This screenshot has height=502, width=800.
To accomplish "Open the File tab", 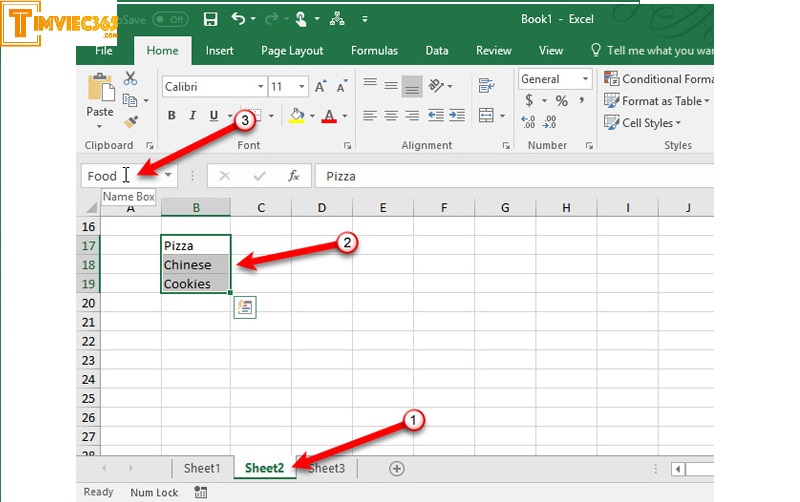I will [x=104, y=51].
